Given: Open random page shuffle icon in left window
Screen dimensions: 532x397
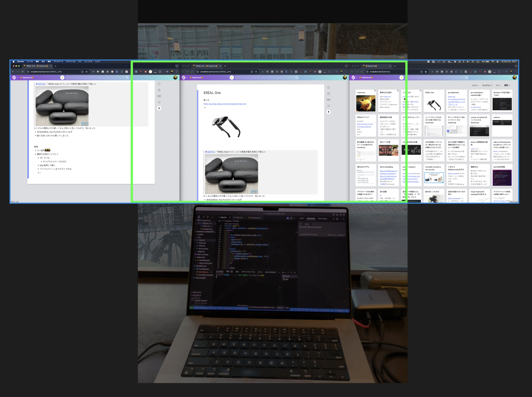Looking at the screenshot, I should 159,102.
